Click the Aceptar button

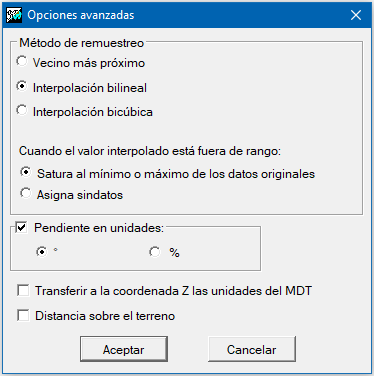[x=124, y=349]
